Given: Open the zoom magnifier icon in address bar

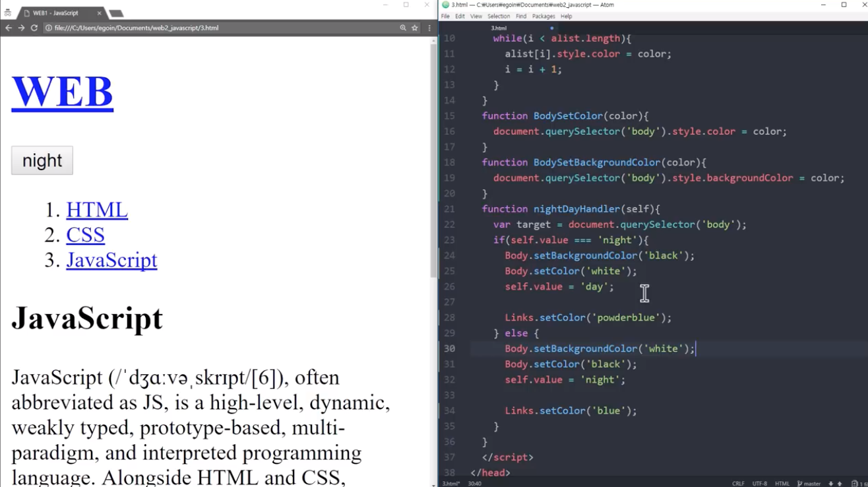Looking at the screenshot, I should [x=403, y=28].
